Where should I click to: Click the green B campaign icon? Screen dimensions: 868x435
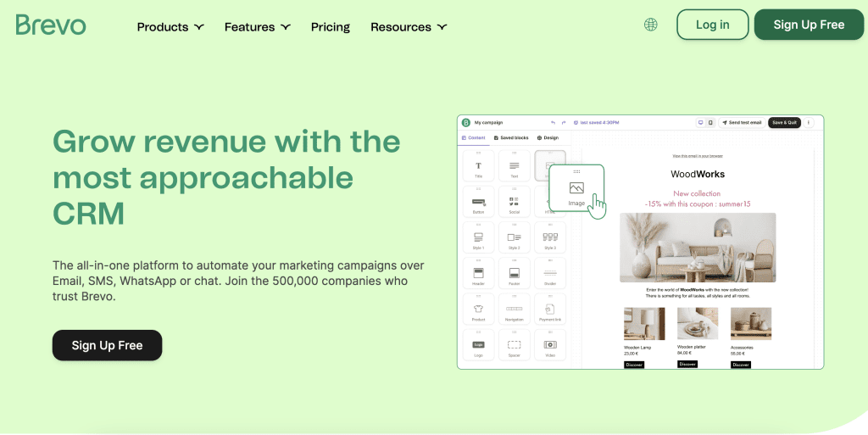click(466, 123)
